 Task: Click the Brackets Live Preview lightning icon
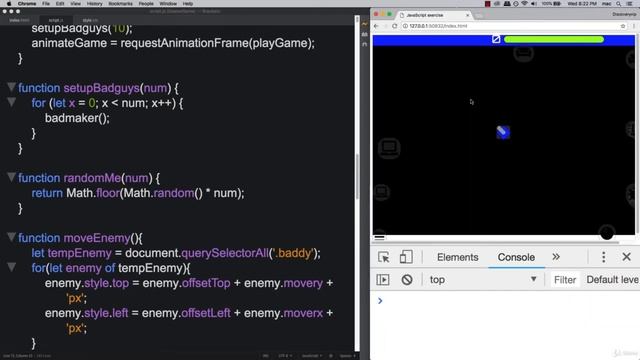click(x=364, y=24)
